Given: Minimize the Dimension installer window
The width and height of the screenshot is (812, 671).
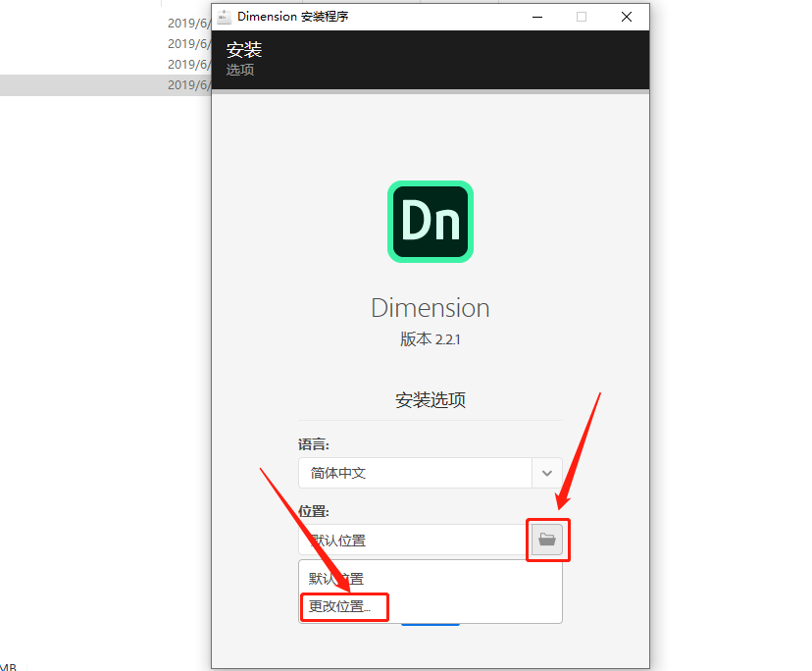Looking at the screenshot, I should 537,17.
